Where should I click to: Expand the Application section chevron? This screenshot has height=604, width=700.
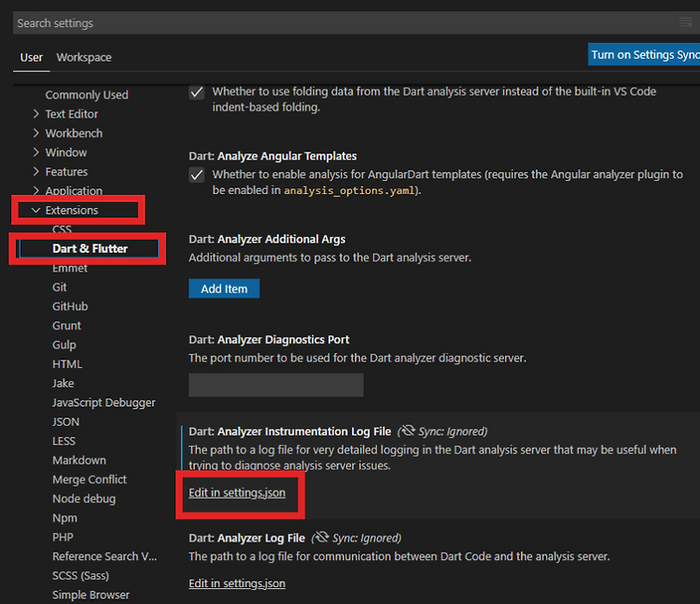pyautogui.click(x=36, y=190)
